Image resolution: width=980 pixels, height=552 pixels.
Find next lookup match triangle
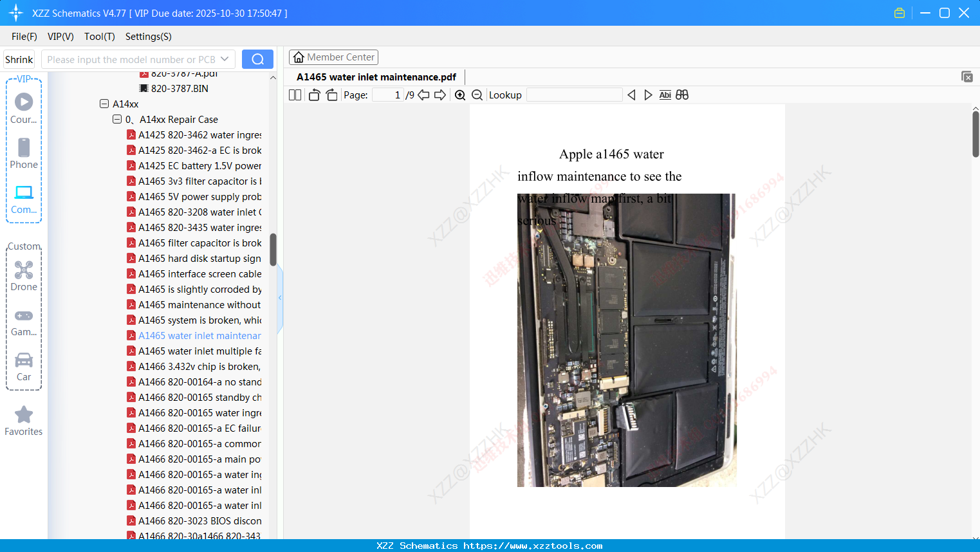[648, 95]
